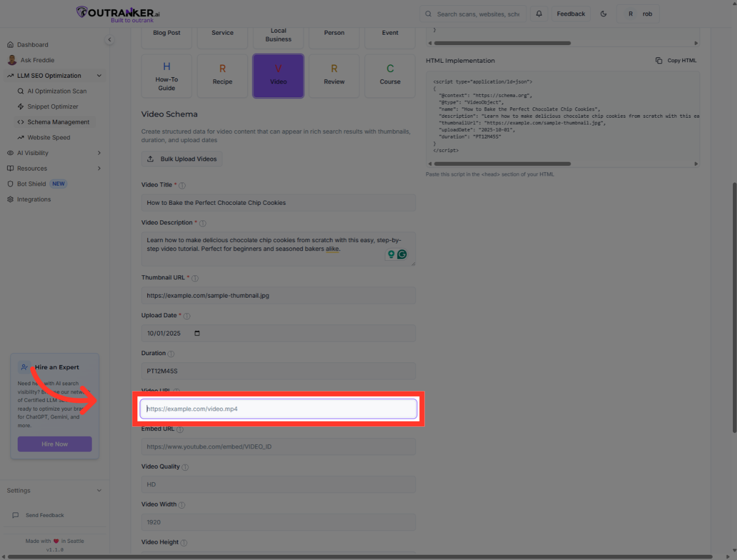The height and width of the screenshot is (560, 737).
Task: Expand the Resources submenu
Action: tap(99, 169)
